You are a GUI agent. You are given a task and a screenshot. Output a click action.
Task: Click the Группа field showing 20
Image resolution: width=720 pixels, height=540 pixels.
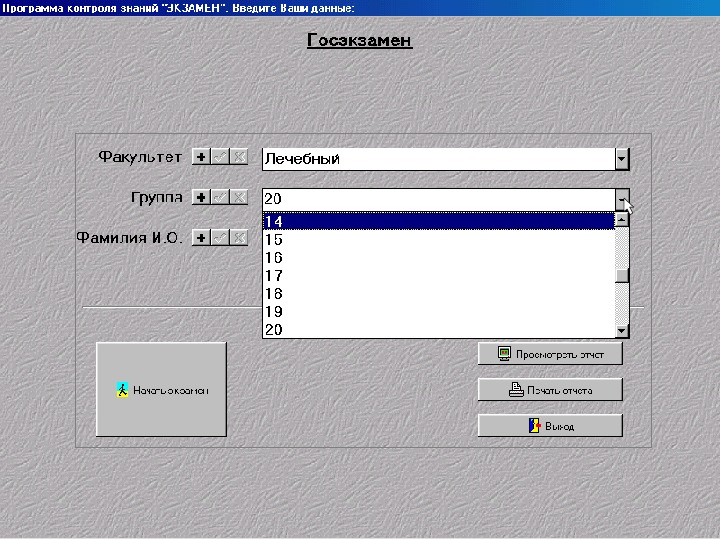(439, 199)
